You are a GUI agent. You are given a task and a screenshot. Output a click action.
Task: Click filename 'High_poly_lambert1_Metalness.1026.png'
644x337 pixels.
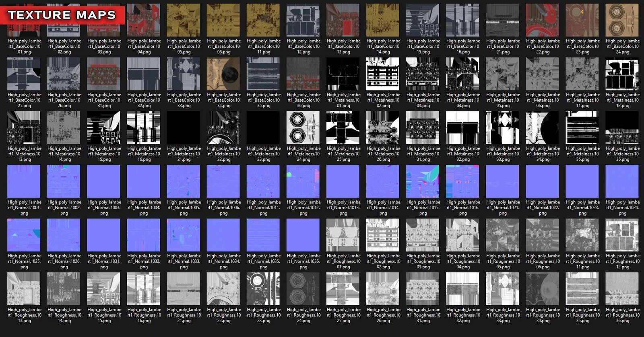[x=383, y=154]
